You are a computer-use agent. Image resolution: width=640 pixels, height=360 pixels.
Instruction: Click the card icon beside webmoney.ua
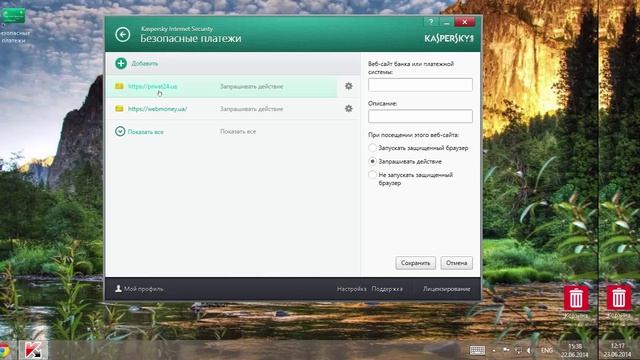(x=119, y=109)
